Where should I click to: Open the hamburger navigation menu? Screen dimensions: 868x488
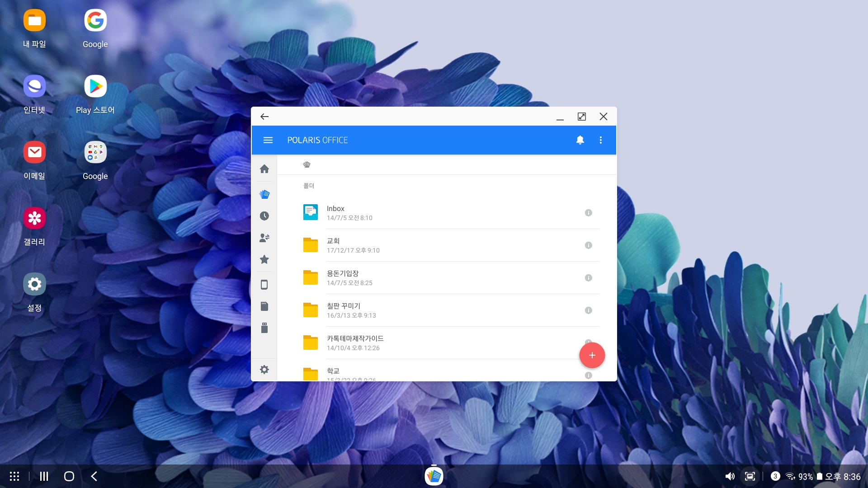(x=268, y=140)
